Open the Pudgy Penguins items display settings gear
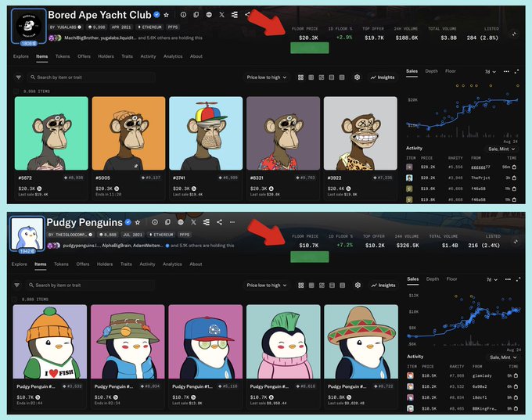Image resolution: width=532 pixels, height=420 pixels. coord(358,285)
